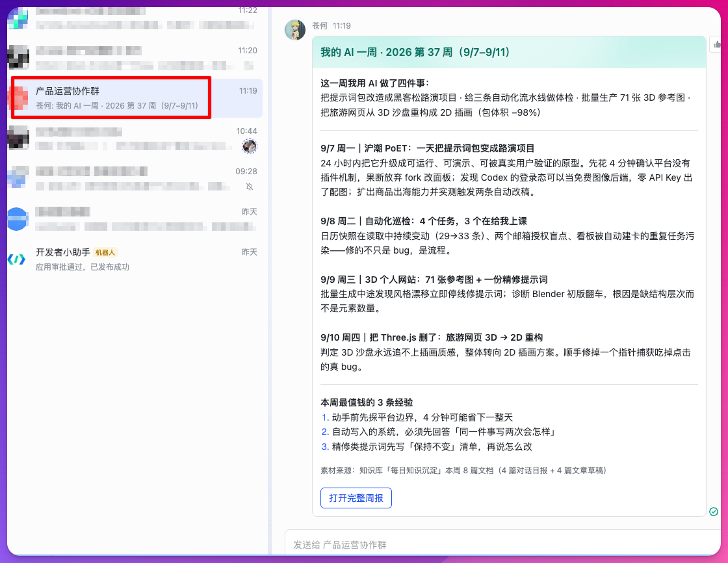Screen dimensions: 728x563
Task: Click list item 3 精修类提示词先写
Action: click(x=426, y=447)
